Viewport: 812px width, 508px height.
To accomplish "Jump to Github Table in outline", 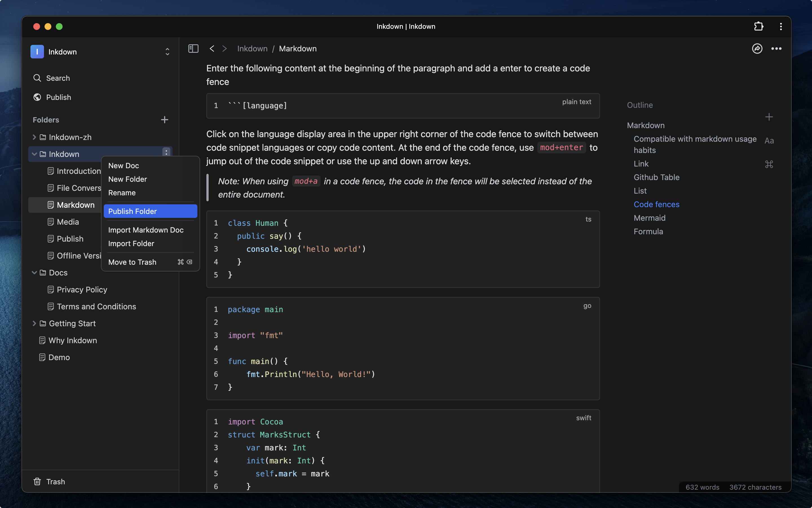I will (656, 177).
